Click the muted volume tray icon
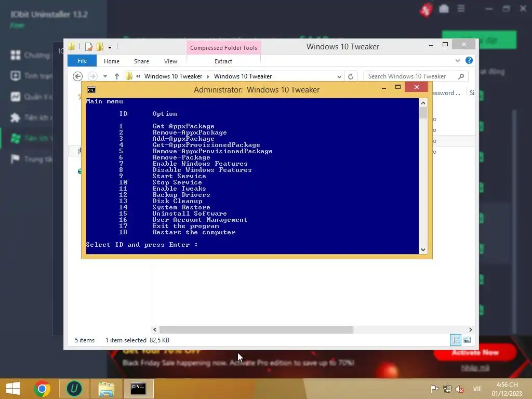This screenshot has height=399, width=532. [x=460, y=389]
